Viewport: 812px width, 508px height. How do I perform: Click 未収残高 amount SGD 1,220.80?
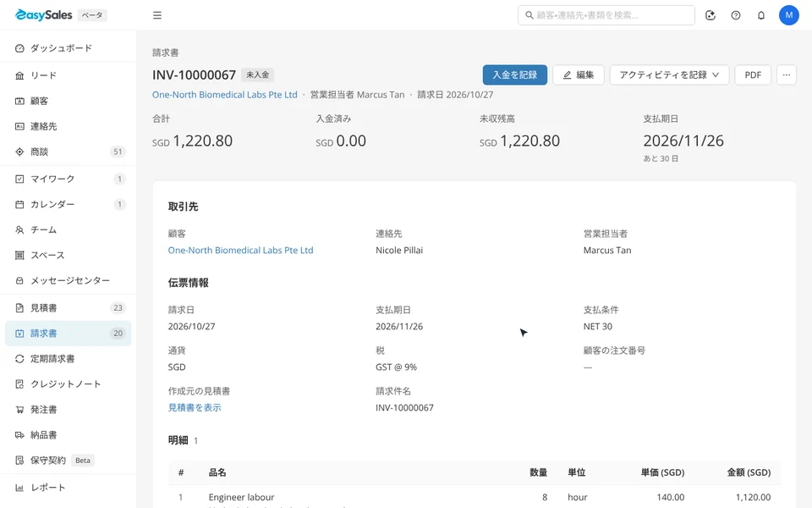[519, 141]
